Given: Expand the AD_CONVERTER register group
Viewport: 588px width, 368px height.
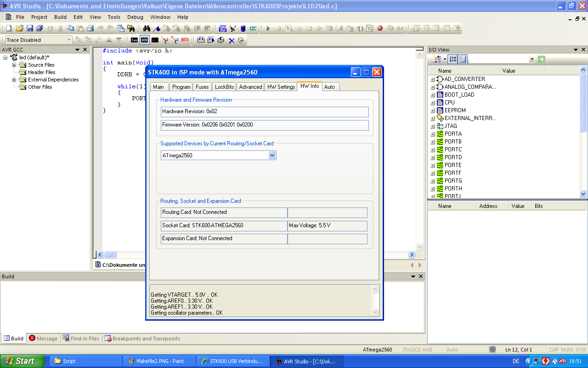Looking at the screenshot, I should (x=433, y=80).
